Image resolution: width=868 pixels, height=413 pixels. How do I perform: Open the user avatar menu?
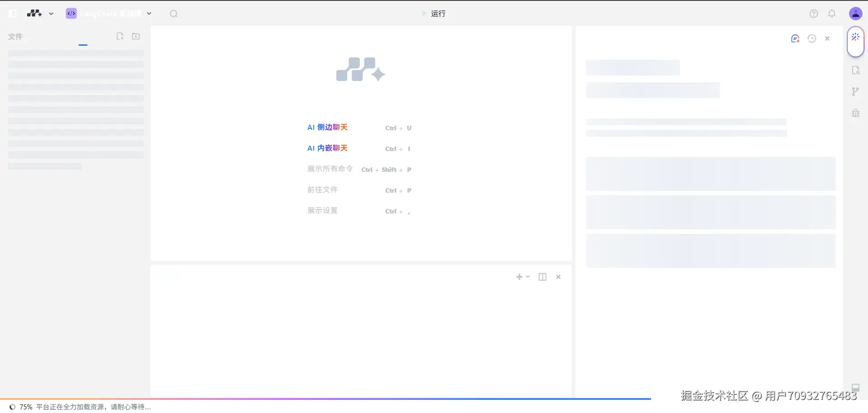[x=856, y=14]
